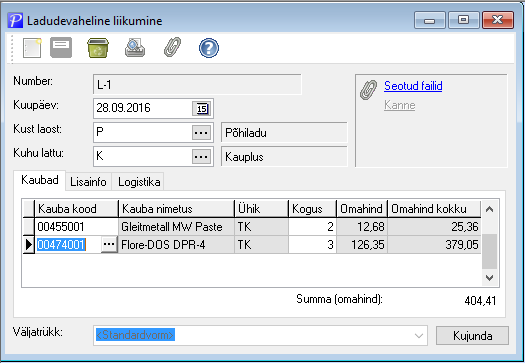Click the Omahind kokku column header

tap(434, 209)
